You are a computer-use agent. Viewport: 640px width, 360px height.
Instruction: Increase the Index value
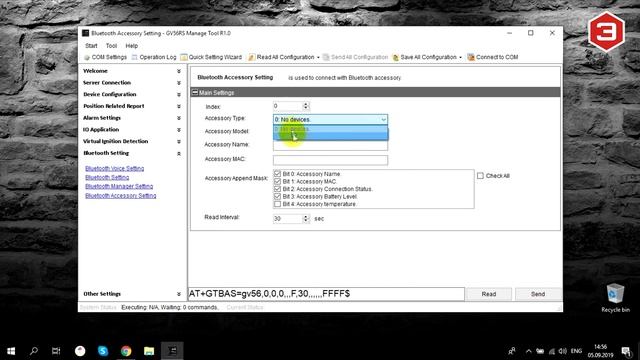click(306, 104)
